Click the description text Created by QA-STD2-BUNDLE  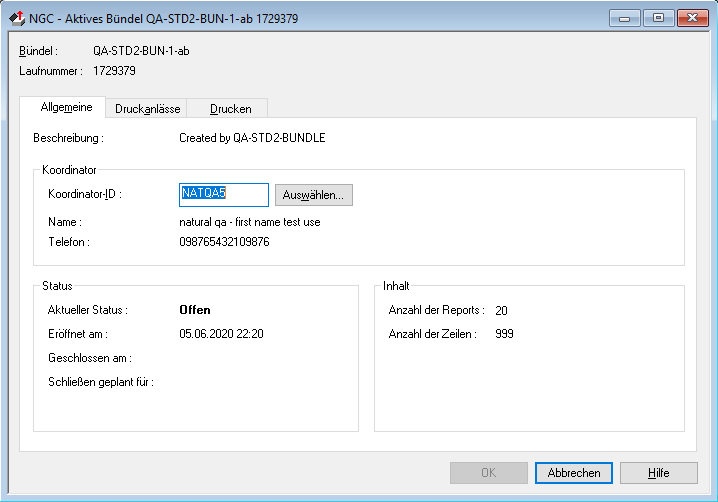click(252, 138)
